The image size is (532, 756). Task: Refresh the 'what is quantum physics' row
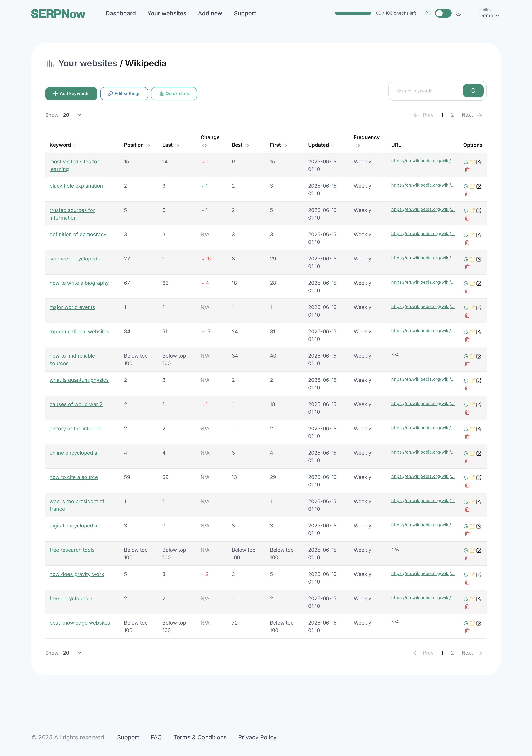[466, 380]
